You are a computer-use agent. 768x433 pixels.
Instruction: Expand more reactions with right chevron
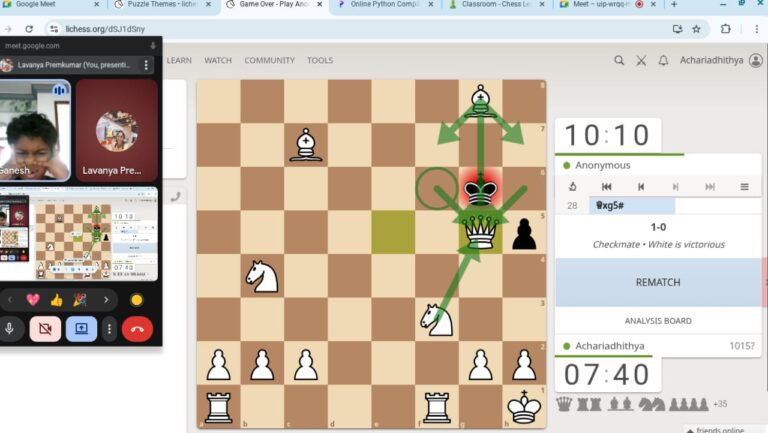pos(105,300)
